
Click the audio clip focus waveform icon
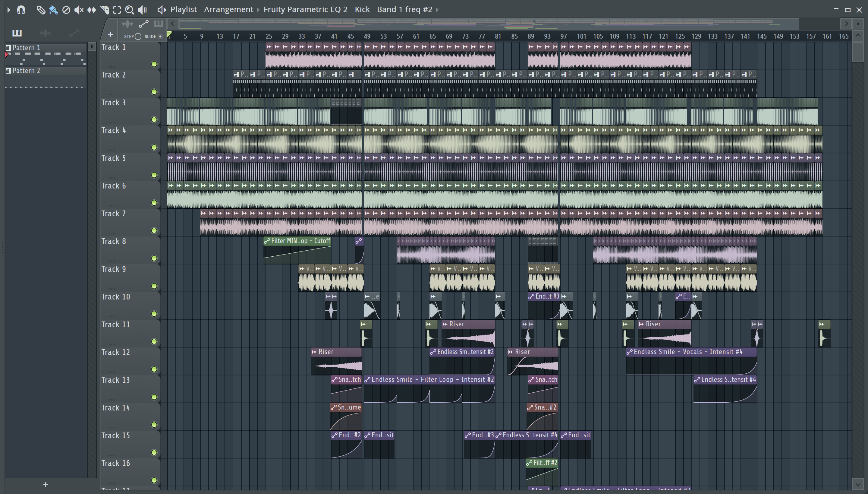[127, 24]
